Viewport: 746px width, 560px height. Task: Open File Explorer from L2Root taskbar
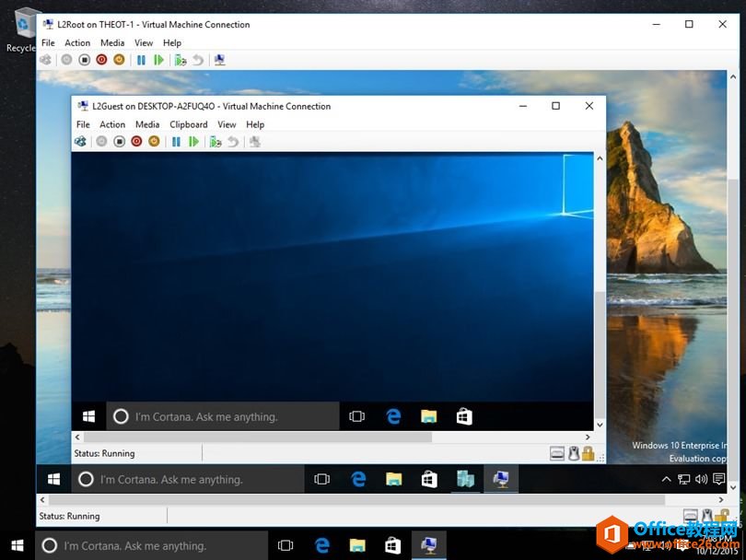394,479
